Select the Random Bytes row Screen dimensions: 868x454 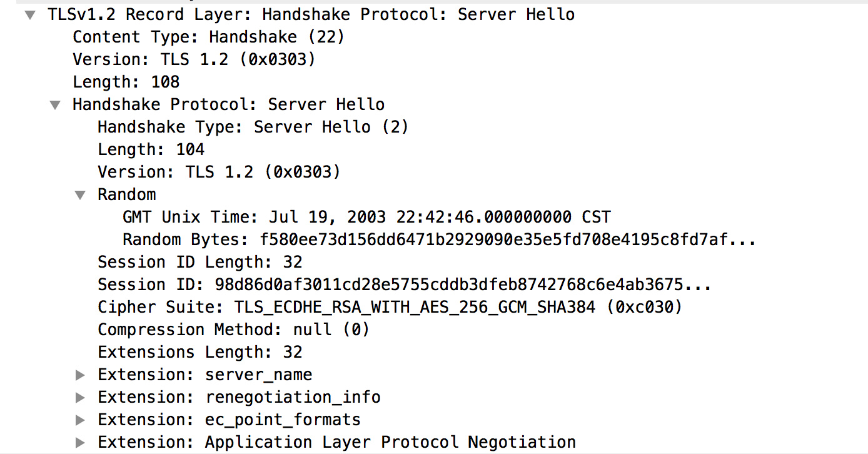439,240
